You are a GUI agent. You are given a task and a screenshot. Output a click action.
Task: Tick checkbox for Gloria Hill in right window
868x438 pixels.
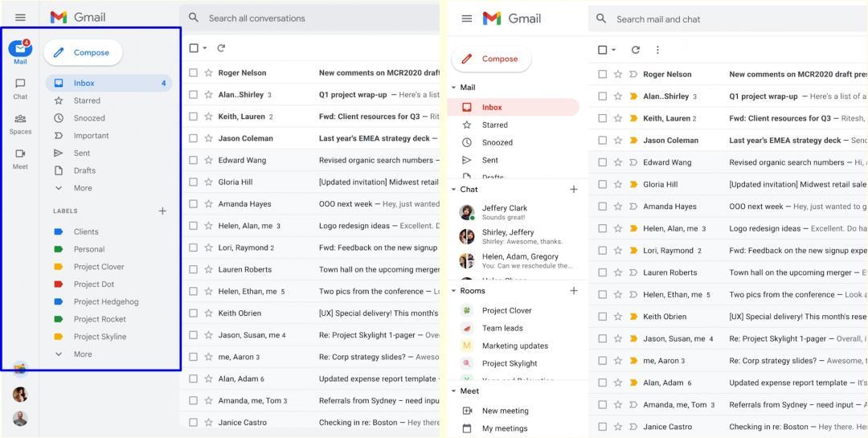coord(602,184)
